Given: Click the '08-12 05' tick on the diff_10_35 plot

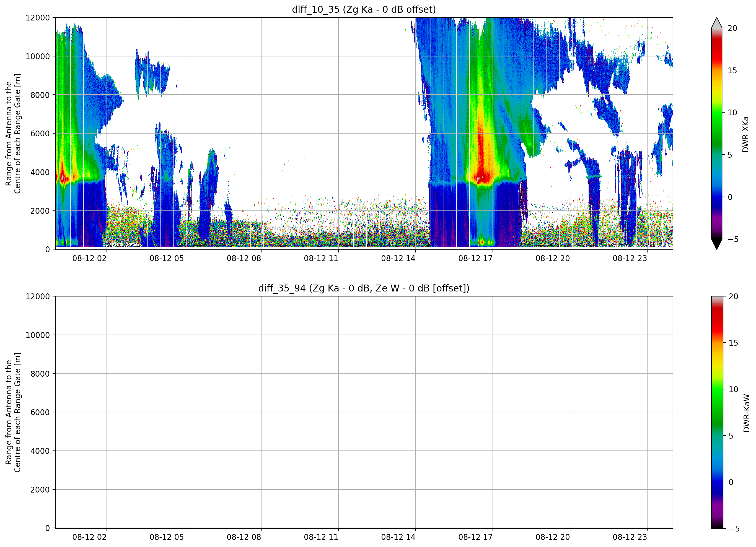Looking at the screenshot, I should pyautogui.click(x=167, y=259).
